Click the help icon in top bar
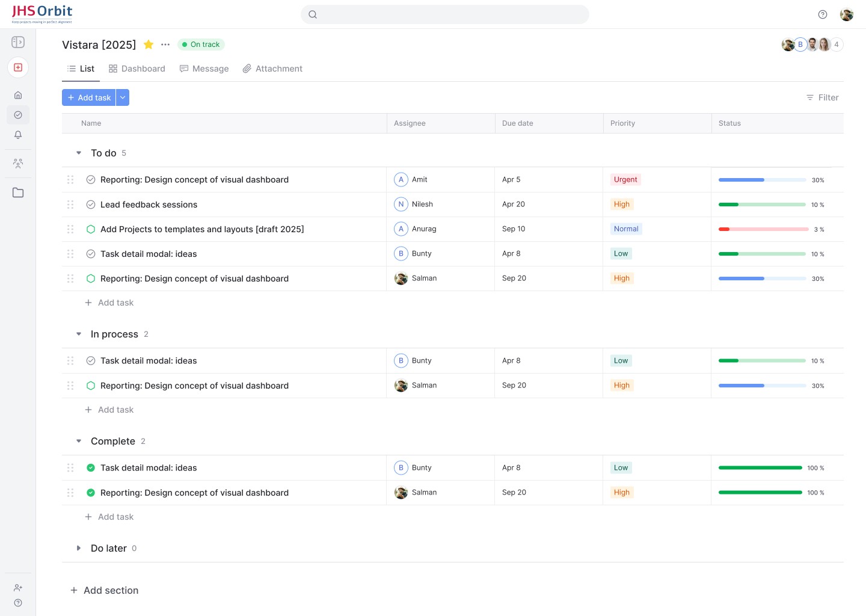Viewport: 866px width, 616px height. click(823, 14)
